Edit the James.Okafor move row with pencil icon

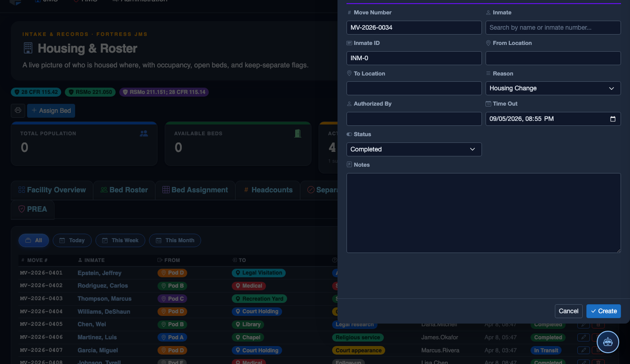tap(584, 337)
